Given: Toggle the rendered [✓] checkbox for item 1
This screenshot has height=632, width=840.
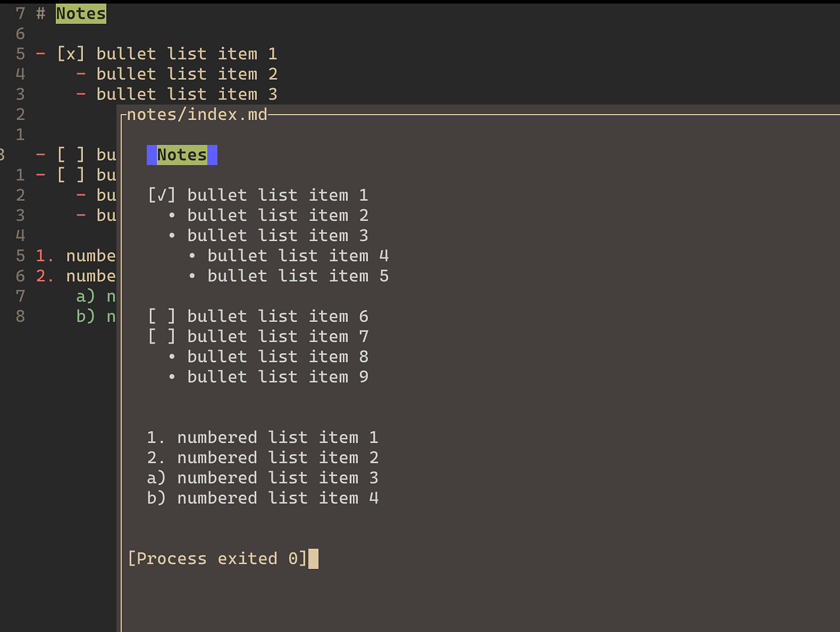Looking at the screenshot, I should coord(162,195).
